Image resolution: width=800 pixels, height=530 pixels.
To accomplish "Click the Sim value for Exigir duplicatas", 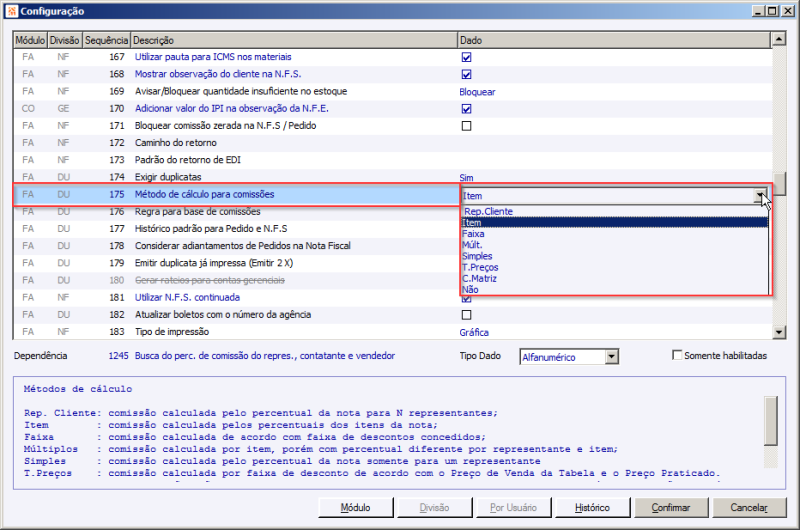I will pos(466,178).
